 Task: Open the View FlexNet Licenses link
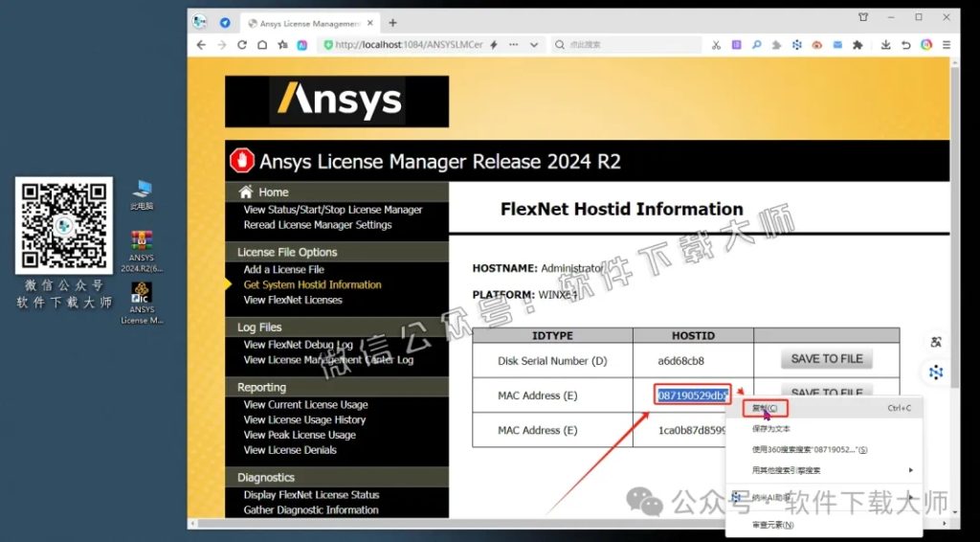point(293,300)
